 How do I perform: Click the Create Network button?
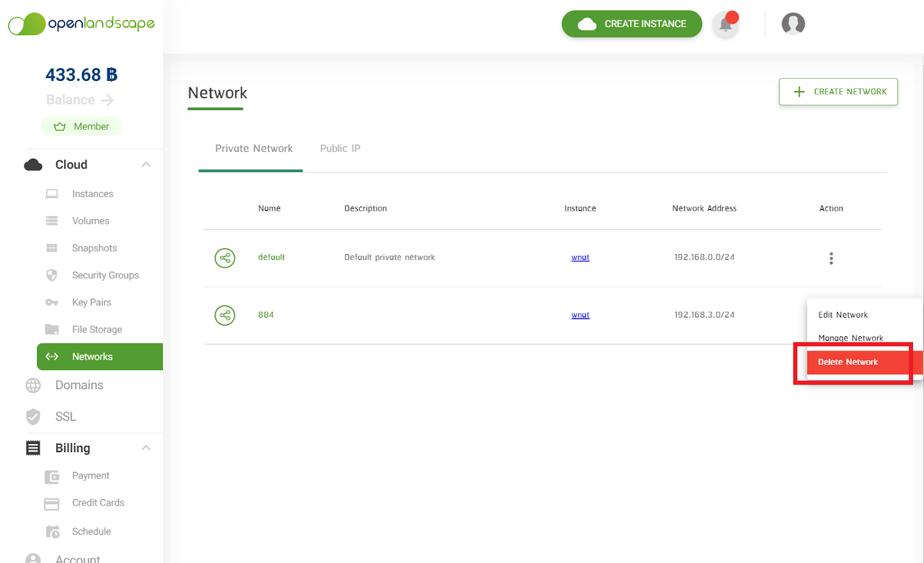tap(838, 92)
